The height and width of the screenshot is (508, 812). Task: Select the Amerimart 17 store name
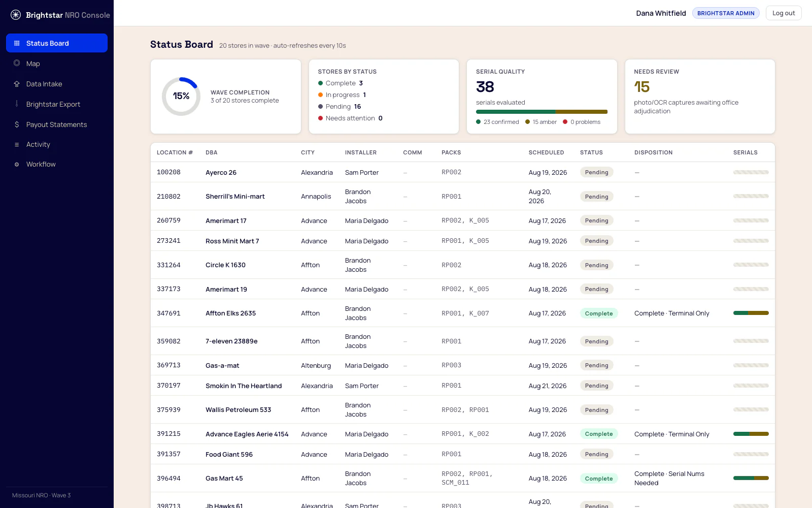[226, 221]
